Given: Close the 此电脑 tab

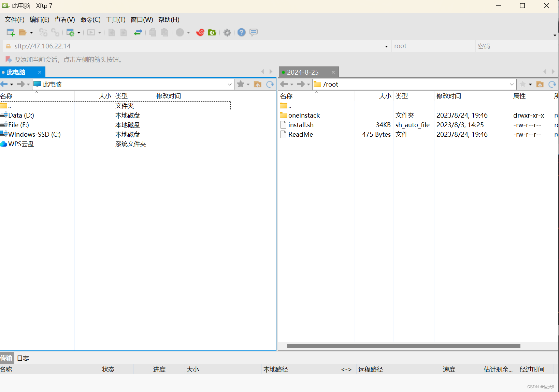Looking at the screenshot, I should click(x=40, y=72).
